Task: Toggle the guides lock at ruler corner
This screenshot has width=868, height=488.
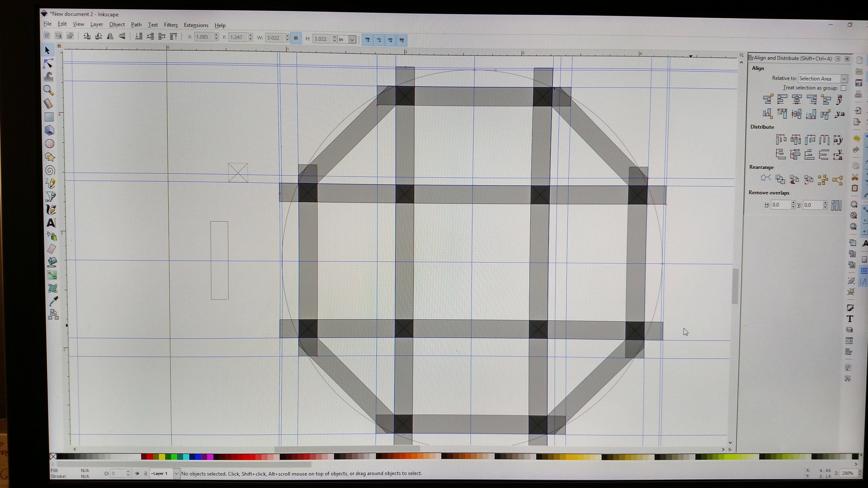Action: click(x=59, y=46)
